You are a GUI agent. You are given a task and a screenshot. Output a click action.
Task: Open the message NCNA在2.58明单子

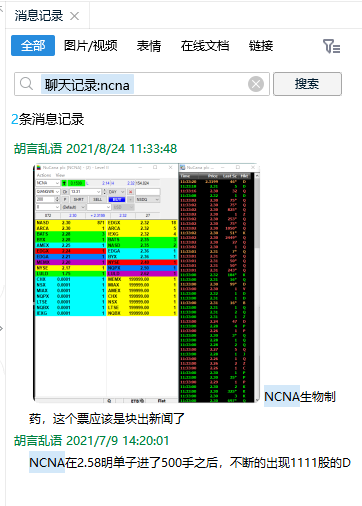click(190, 463)
